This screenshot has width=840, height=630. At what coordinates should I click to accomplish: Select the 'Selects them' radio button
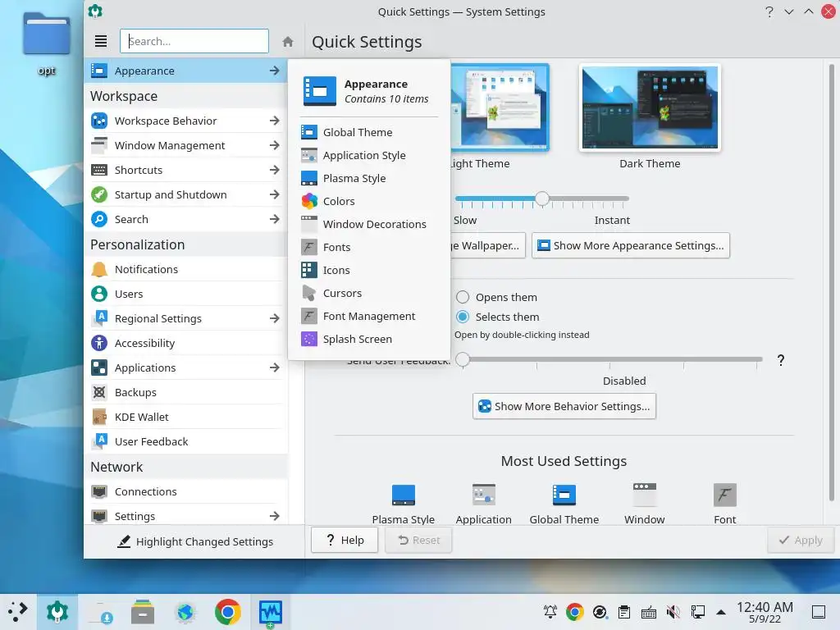(x=463, y=317)
